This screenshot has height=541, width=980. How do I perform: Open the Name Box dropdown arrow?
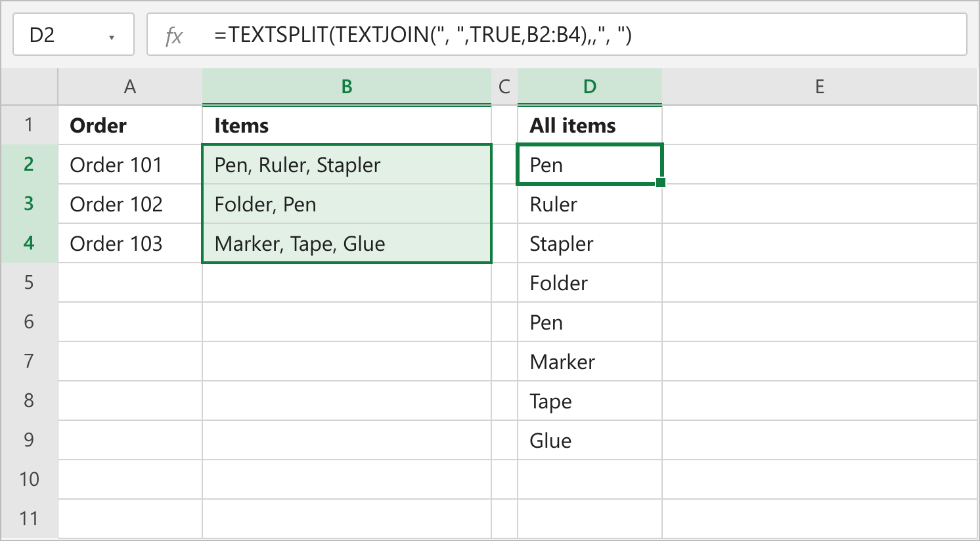[112, 37]
